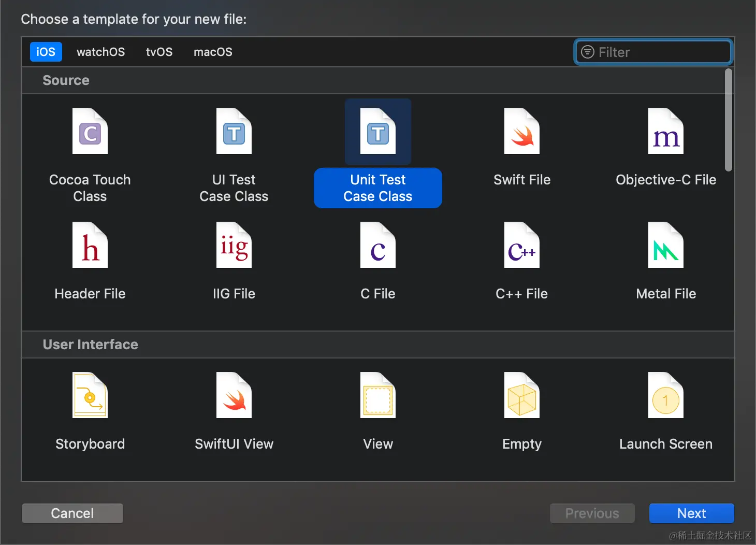Click the Metal File label
Screen dimensions: 756x545
click(666, 294)
